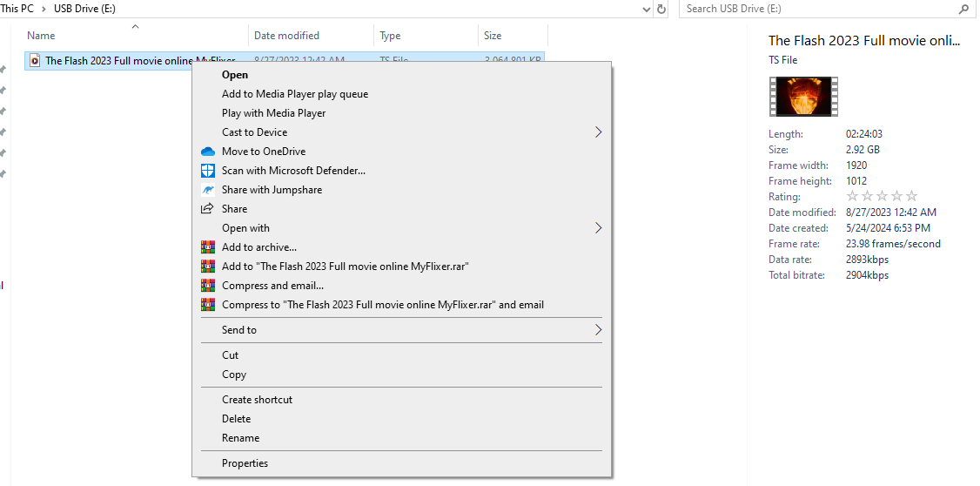The height and width of the screenshot is (486, 980).
Task: Select The Flash 2023 file name
Action: point(140,61)
